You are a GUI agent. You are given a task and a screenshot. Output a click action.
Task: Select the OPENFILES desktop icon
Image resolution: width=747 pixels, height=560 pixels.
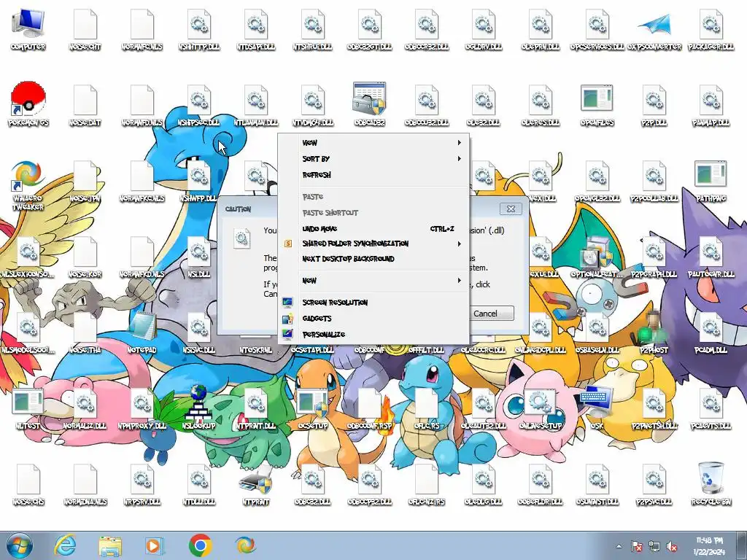(597, 105)
